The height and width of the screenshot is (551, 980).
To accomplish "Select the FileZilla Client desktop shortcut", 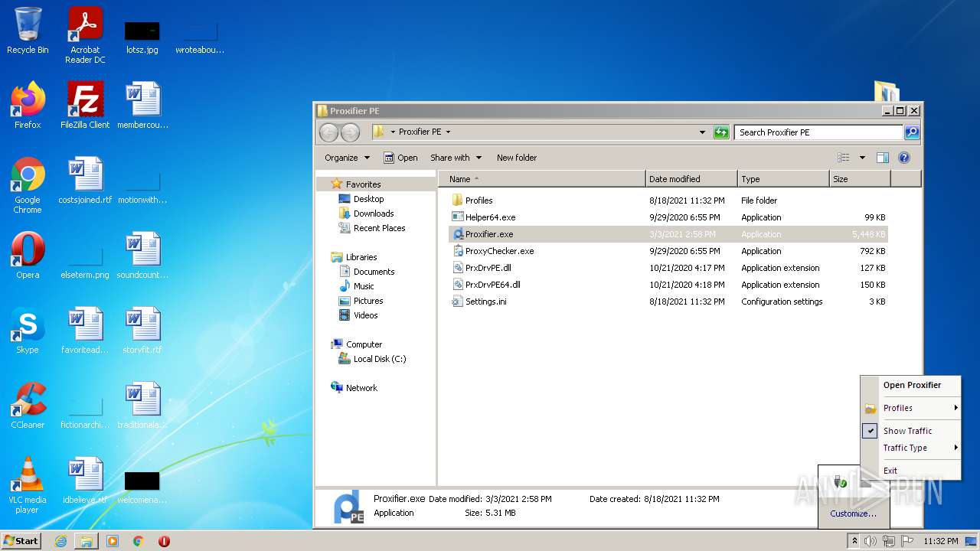I will [85, 106].
